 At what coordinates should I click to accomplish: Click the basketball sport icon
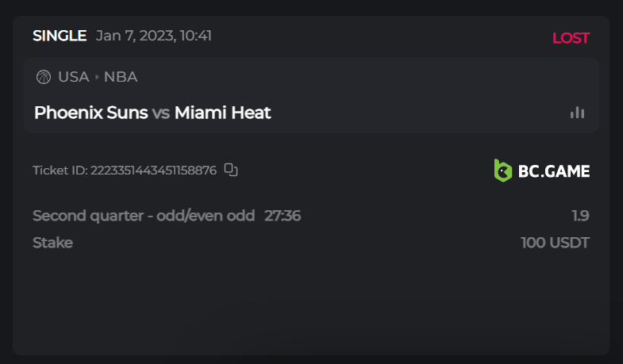[x=44, y=77]
